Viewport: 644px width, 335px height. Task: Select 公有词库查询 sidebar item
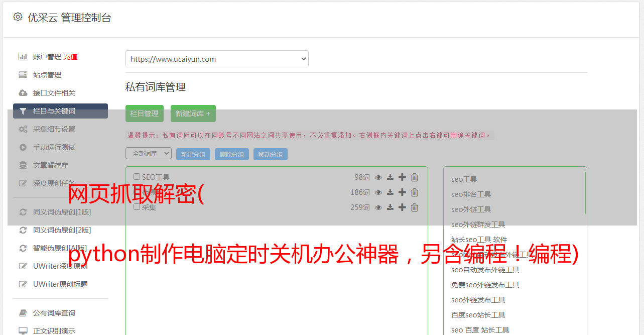pyautogui.click(x=54, y=313)
